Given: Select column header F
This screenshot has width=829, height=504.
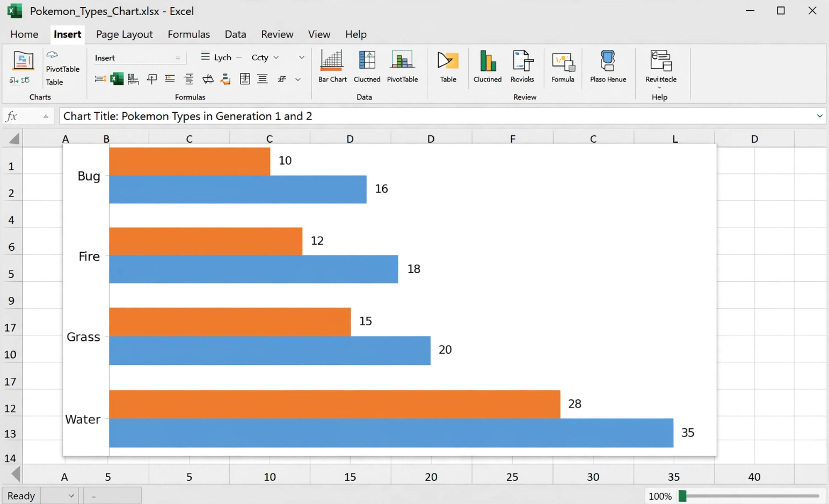Looking at the screenshot, I should click(x=512, y=139).
